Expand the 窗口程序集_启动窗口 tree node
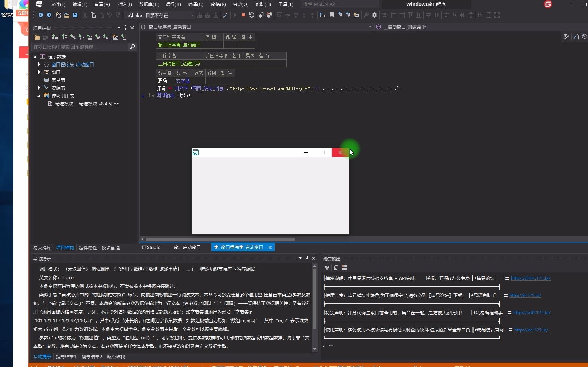Screen dimensions: 588x367 (x=39, y=64)
